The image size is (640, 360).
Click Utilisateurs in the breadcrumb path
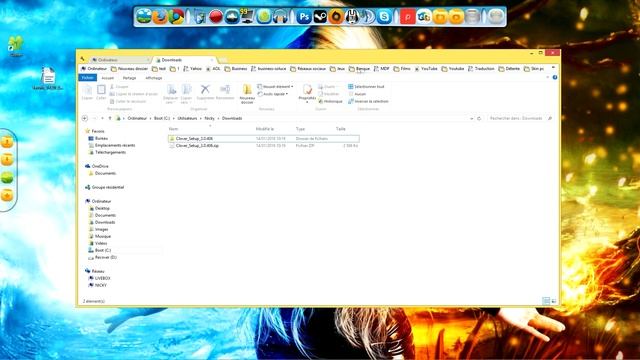pos(187,118)
